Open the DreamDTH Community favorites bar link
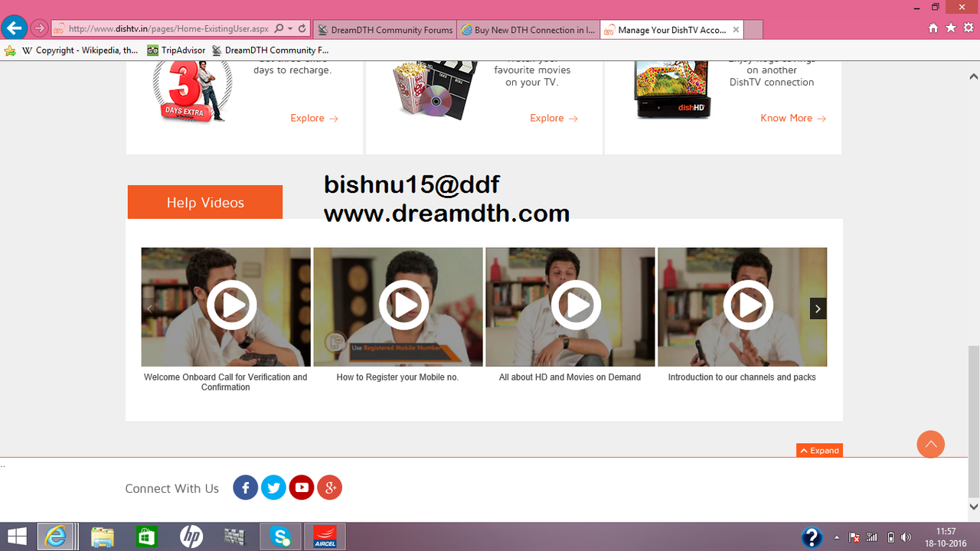The height and width of the screenshot is (551, 980). point(270,51)
